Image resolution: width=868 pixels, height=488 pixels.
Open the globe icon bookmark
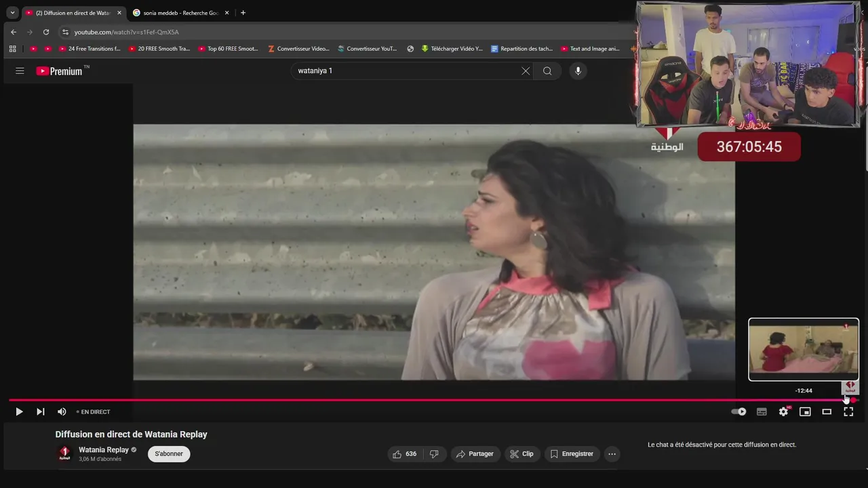click(410, 49)
